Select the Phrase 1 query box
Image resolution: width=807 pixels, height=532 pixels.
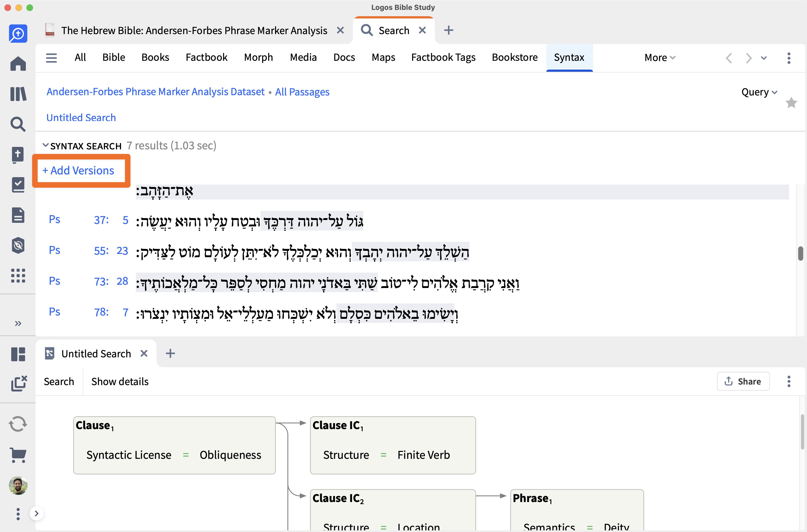tap(577, 510)
